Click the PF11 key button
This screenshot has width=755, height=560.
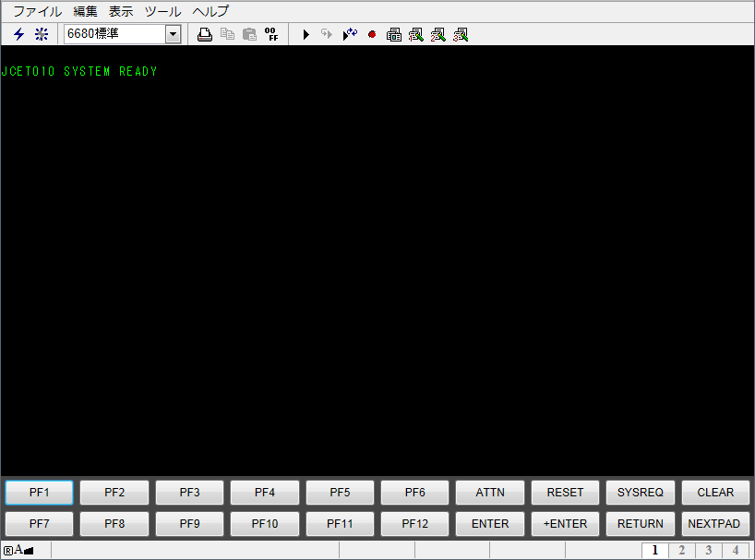click(x=340, y=523)
